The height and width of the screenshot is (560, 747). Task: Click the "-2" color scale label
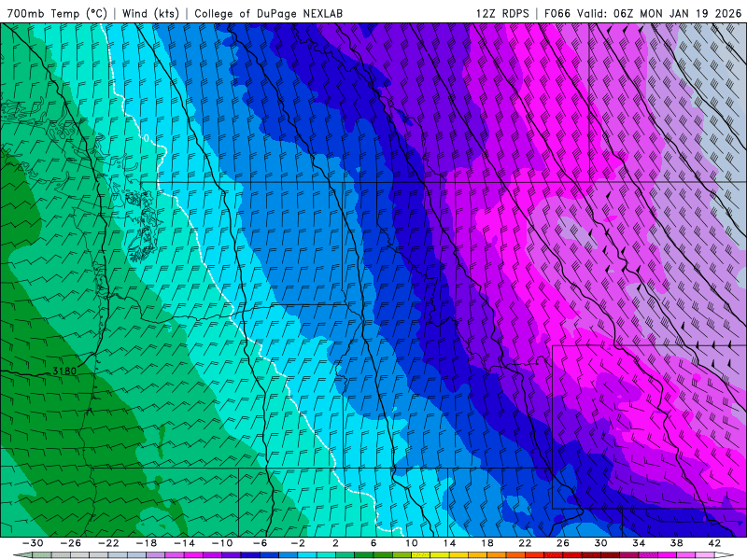298,543
